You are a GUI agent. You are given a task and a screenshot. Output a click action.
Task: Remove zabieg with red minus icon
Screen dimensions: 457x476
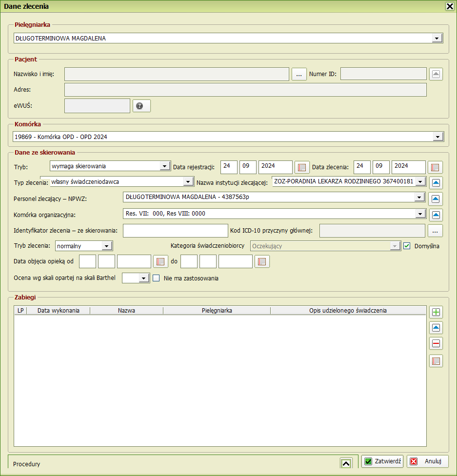[x=436, y=343]
